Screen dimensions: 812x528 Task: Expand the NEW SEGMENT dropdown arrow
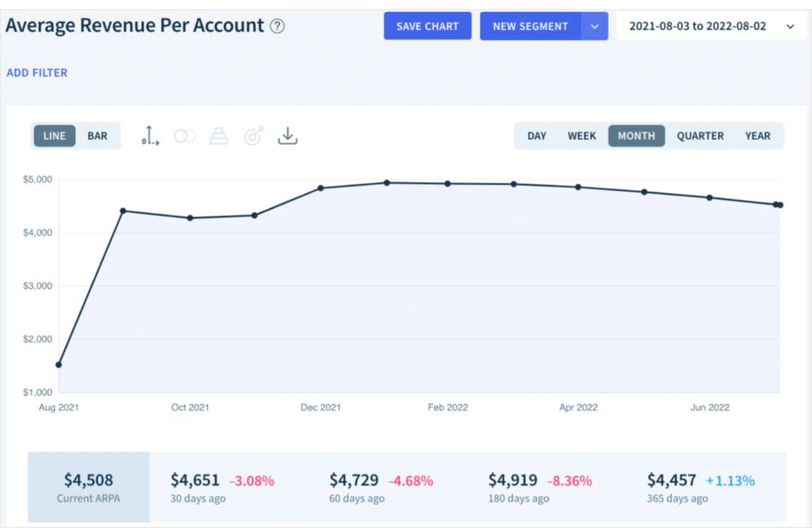pyautogui.click(x=595, y=26)
